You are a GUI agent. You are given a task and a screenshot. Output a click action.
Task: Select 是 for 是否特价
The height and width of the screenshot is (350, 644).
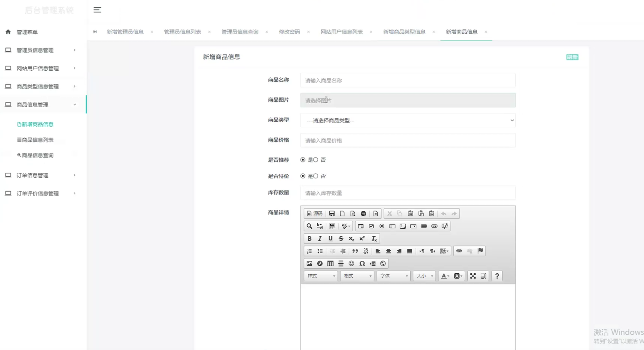[x=303, y=176]
